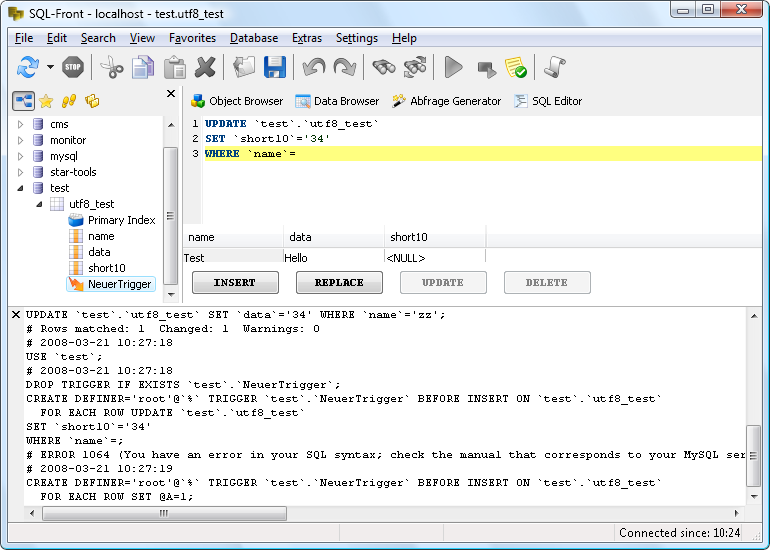
Task: Expand the star-tools database node
Action: point(21,172)
